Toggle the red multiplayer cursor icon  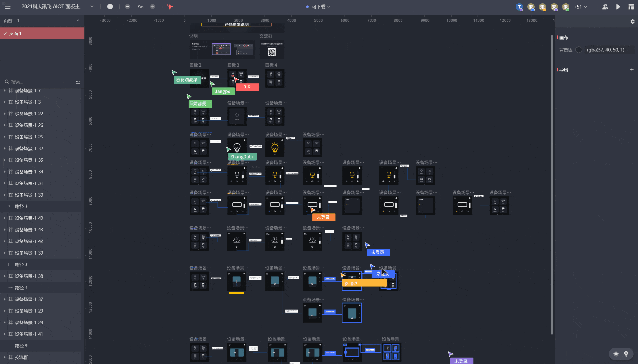pyautogui.click(x=170, y=7)
